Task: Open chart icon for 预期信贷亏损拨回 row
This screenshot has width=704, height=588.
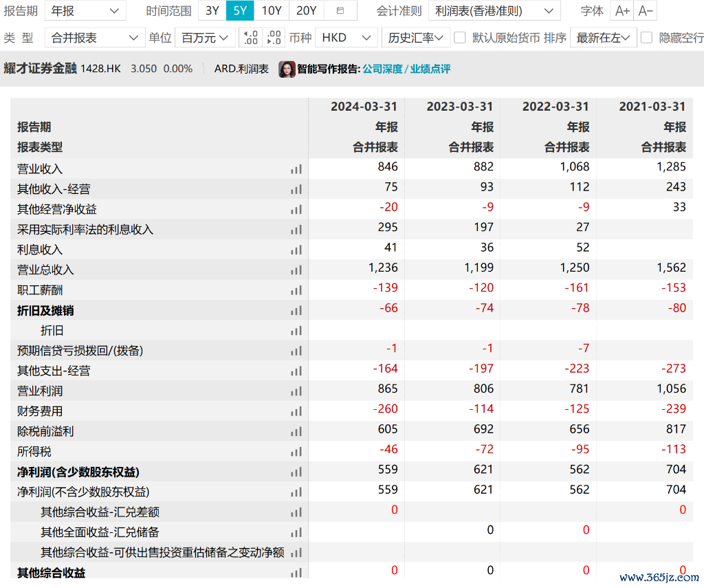Action: tap(296, 351)
